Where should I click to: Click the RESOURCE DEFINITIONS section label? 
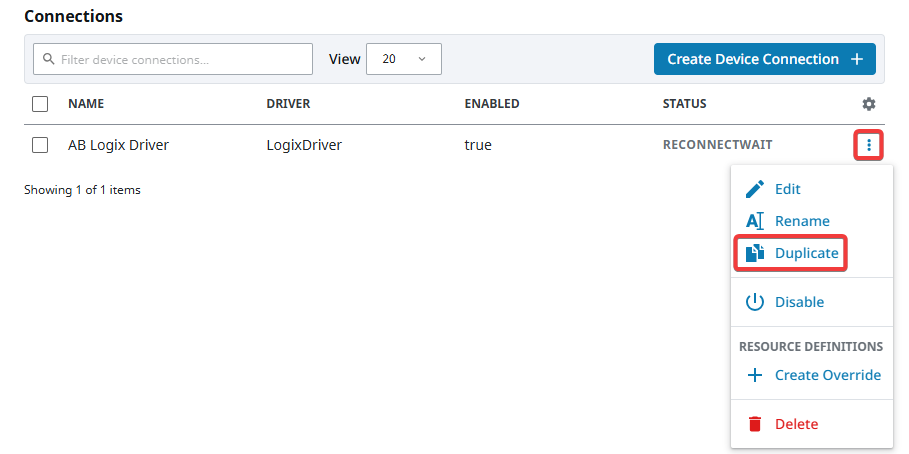point(811,347)
